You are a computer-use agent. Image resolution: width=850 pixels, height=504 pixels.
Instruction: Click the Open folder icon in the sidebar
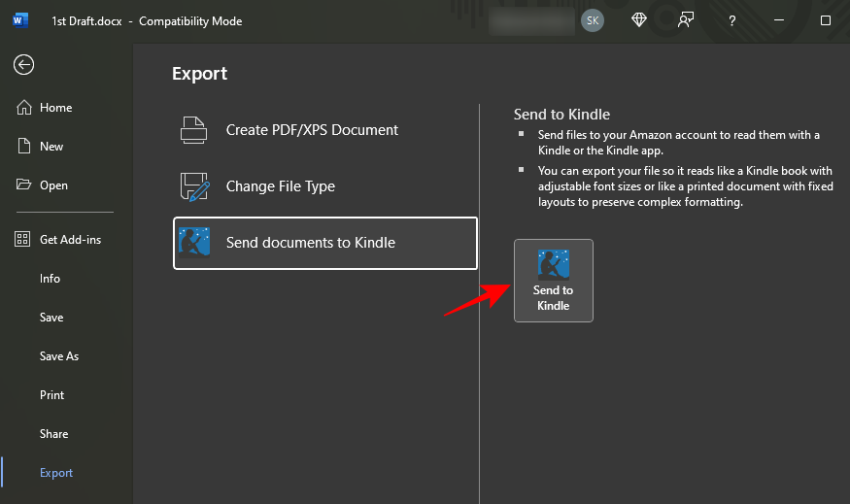24,185
